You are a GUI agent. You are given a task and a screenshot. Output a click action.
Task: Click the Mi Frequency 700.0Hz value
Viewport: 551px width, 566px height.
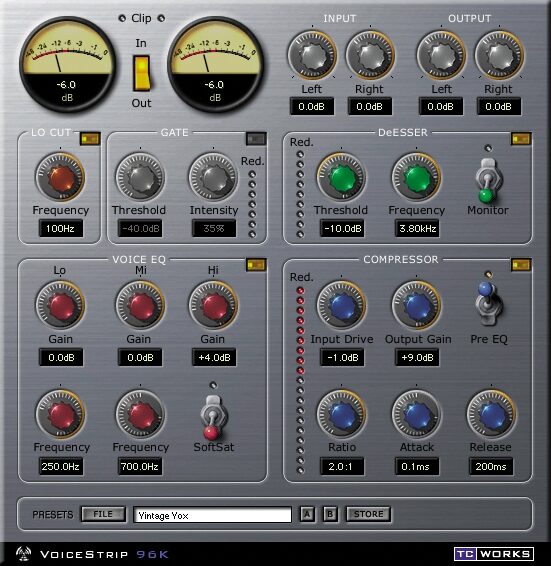click(x=140, y=466)
